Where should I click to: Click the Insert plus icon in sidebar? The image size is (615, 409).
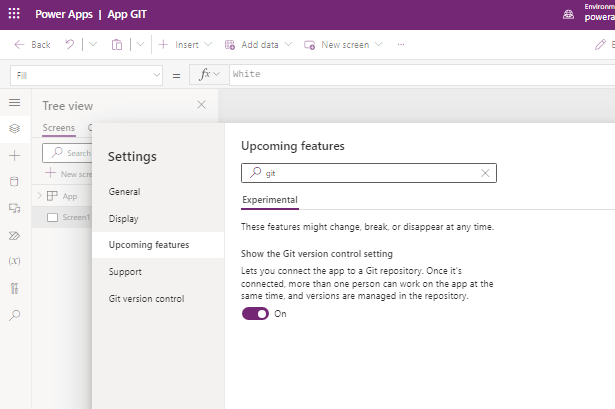[x=15, y=156]
